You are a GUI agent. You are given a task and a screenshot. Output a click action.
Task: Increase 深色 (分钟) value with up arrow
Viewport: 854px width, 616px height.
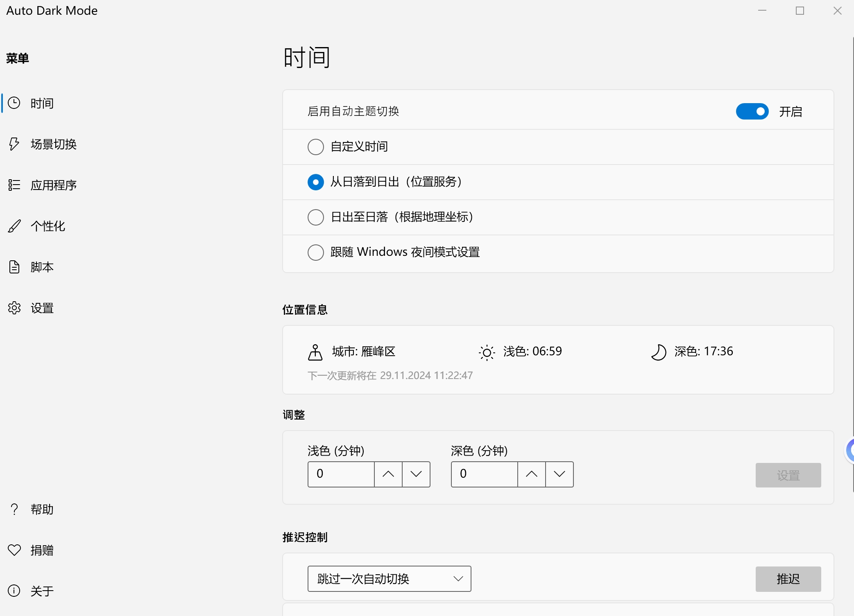pos(532,474)
